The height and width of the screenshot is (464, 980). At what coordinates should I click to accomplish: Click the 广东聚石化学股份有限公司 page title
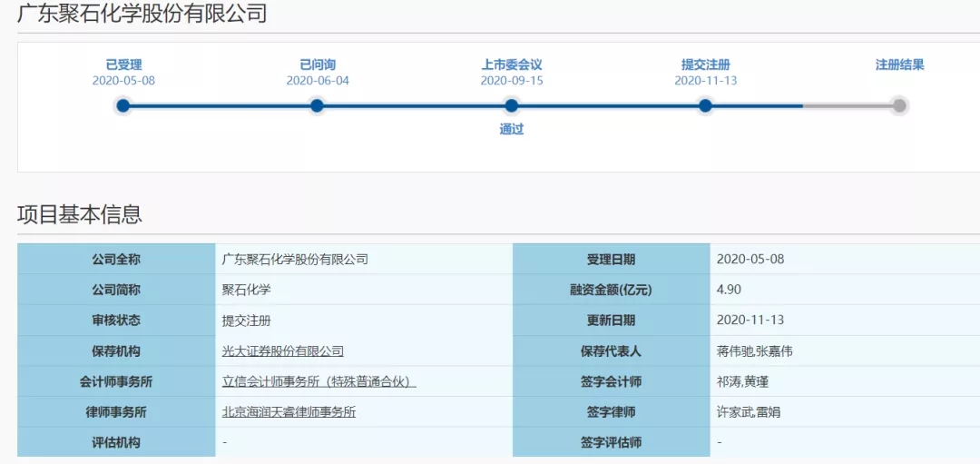point(142,15)
